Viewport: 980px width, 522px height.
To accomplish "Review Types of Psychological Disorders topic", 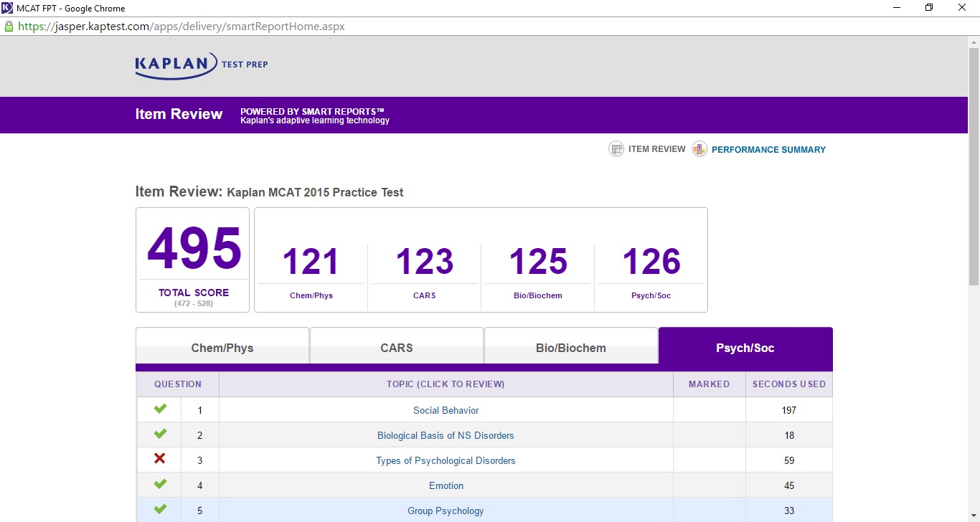I will tap(446, 460).
